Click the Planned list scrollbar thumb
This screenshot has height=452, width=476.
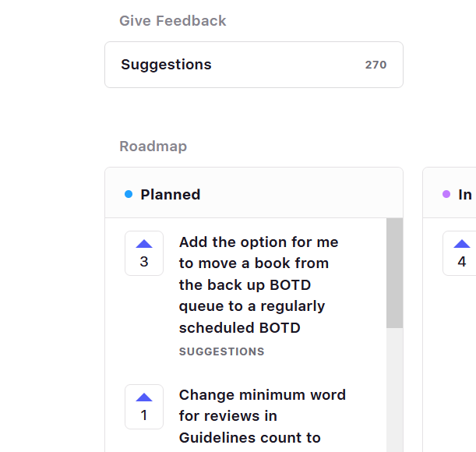(395, 273)
